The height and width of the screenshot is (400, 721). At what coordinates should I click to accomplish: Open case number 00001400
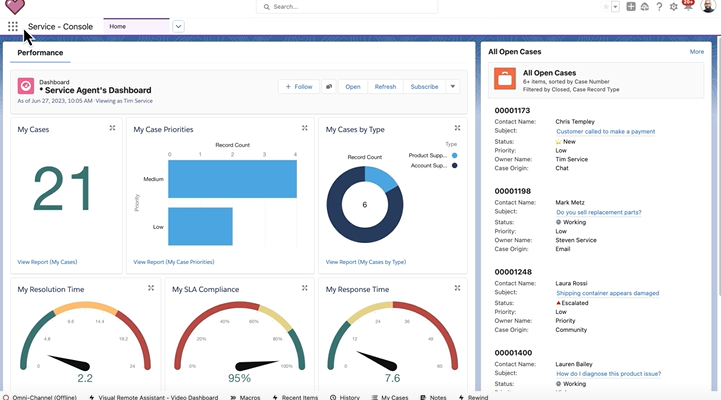(x=513, y=353)
